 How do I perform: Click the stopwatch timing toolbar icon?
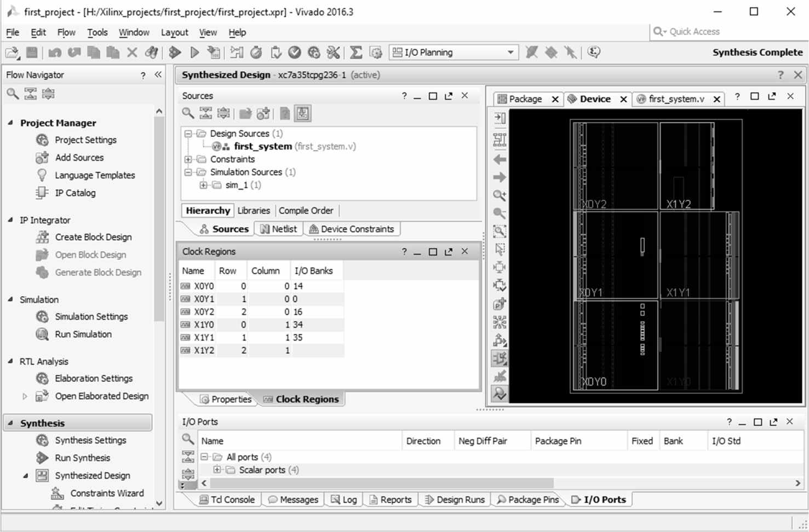click(x=256, y=53)
